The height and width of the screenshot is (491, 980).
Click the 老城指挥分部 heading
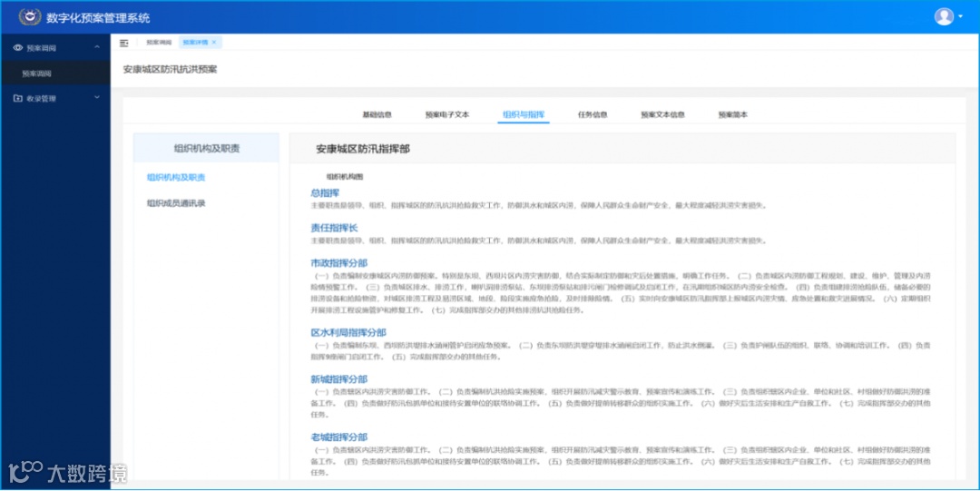tap(339, 437)
